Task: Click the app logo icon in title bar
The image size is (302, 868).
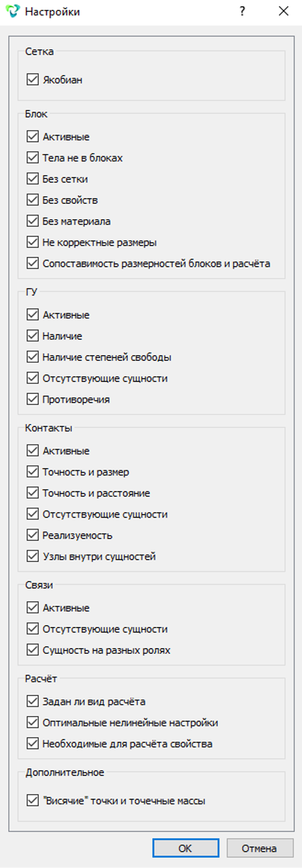Action: (x=12, y=12)
